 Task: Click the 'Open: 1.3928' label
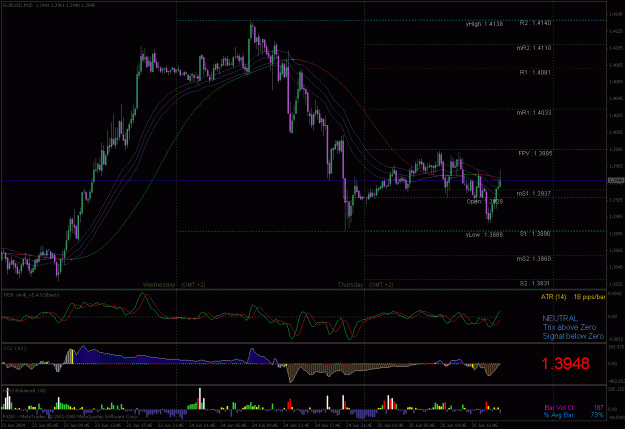coord(485,201)
